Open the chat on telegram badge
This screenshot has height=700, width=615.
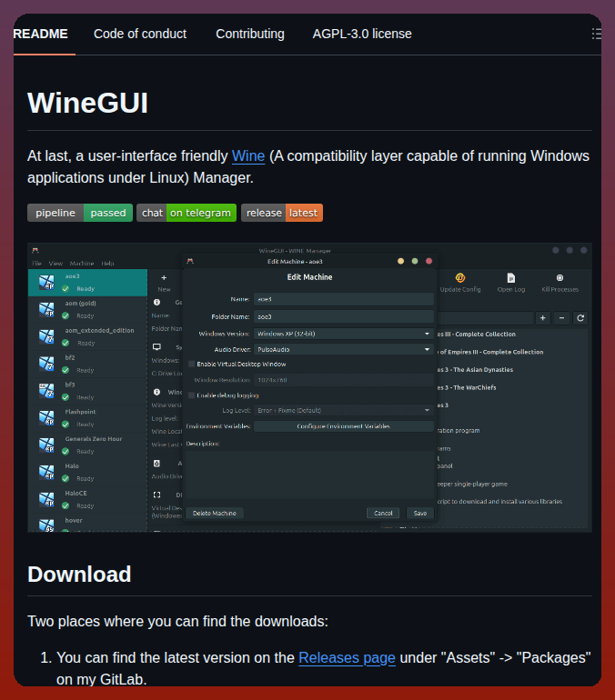tap(187, 213)
